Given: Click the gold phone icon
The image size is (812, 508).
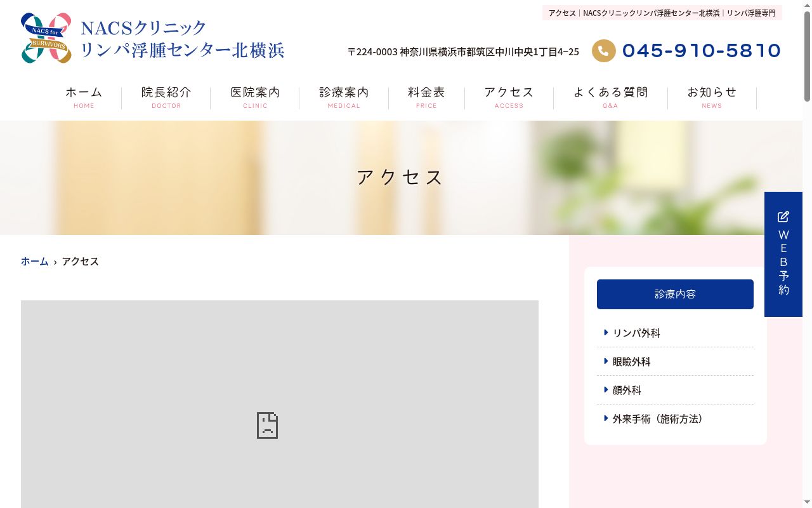Looking at the screenshot, I should [x=604, y=51].
